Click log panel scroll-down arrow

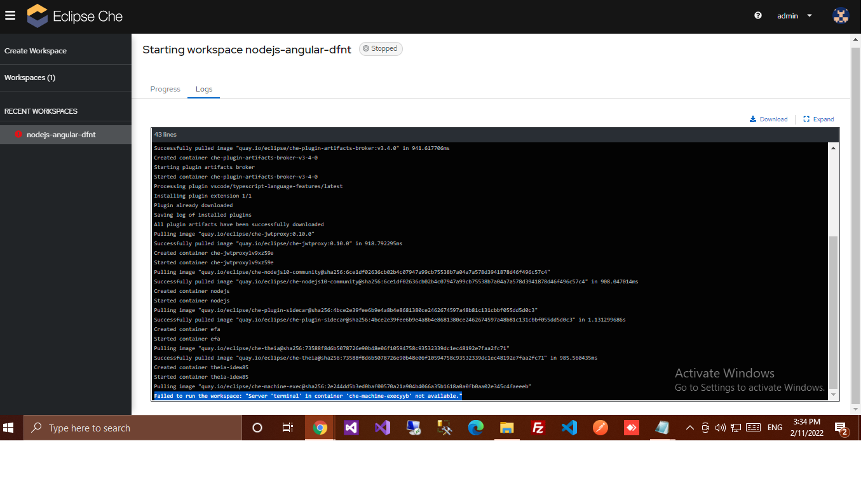click(833, 395)
